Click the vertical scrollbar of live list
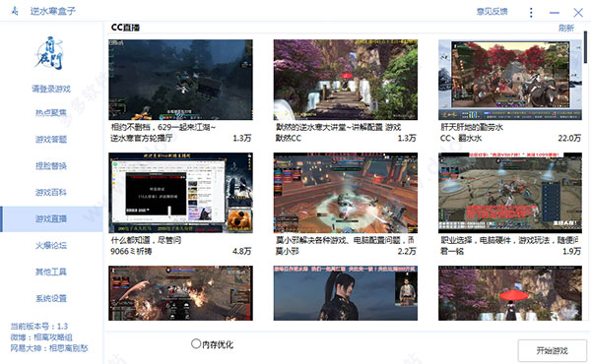The height and width of the screenshot is (364, 591). (585, 47)
